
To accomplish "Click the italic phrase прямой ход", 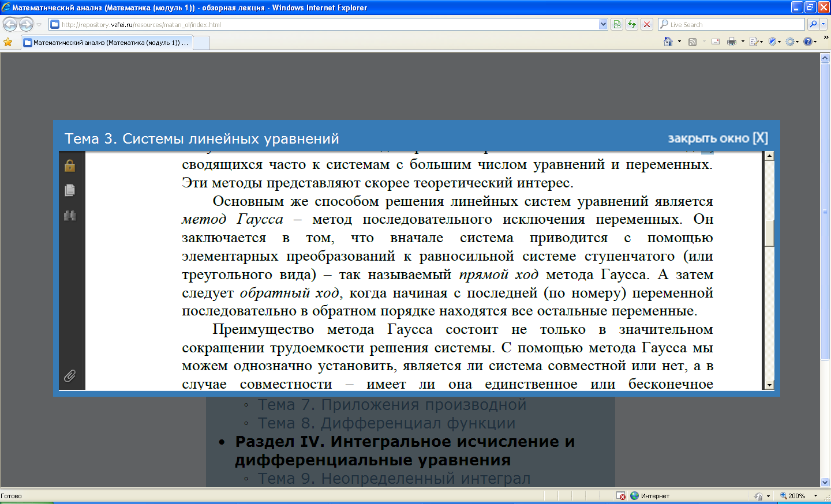I will coord(499,274).
